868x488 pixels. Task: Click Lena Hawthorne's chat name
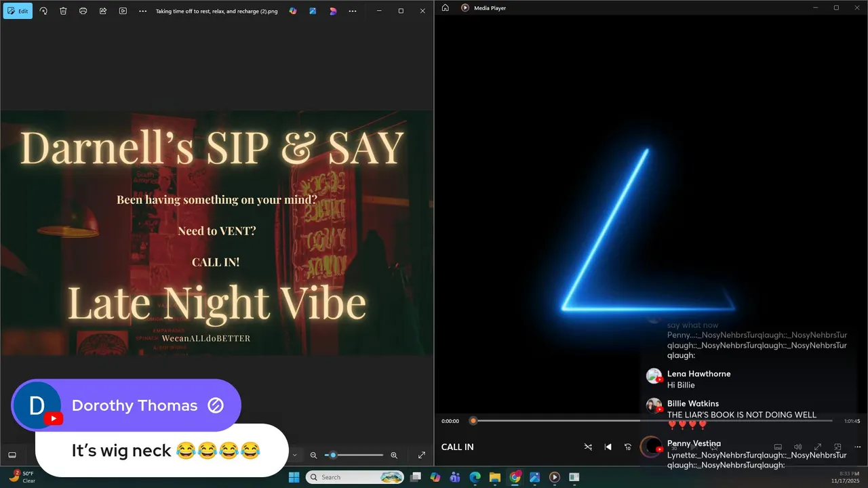(698, 373)
